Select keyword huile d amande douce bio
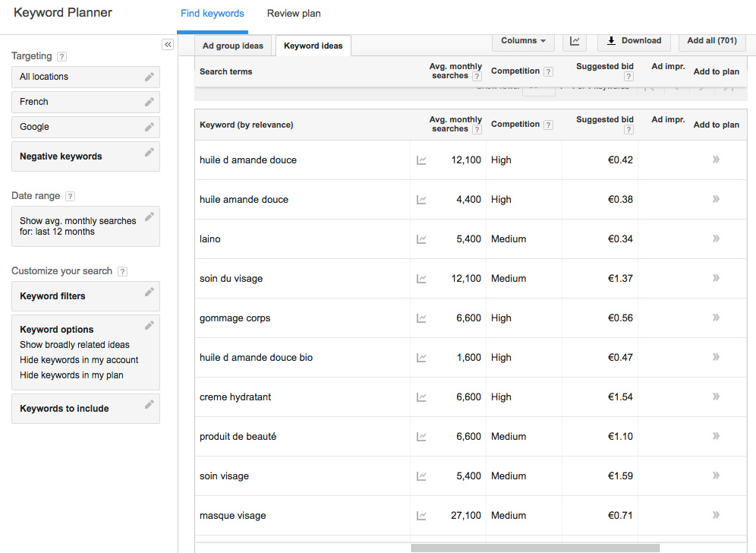This screenshot has height=553, width=756. [256, 358]
